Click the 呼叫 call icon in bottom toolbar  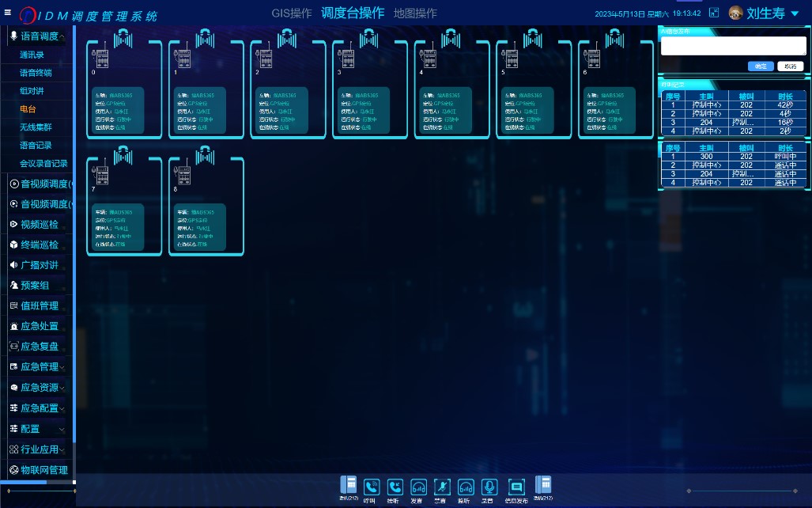pos(370,487)
